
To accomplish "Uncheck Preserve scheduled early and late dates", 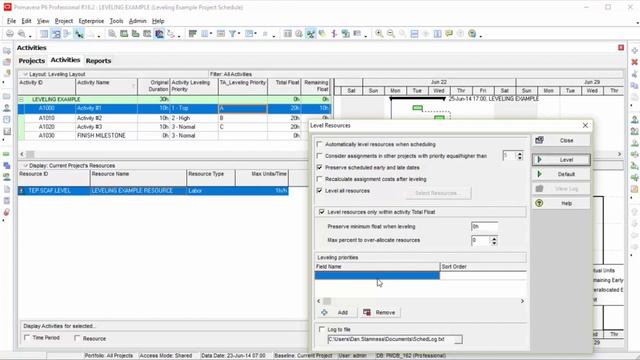I will pyautogui.click(x=320, y=167).
